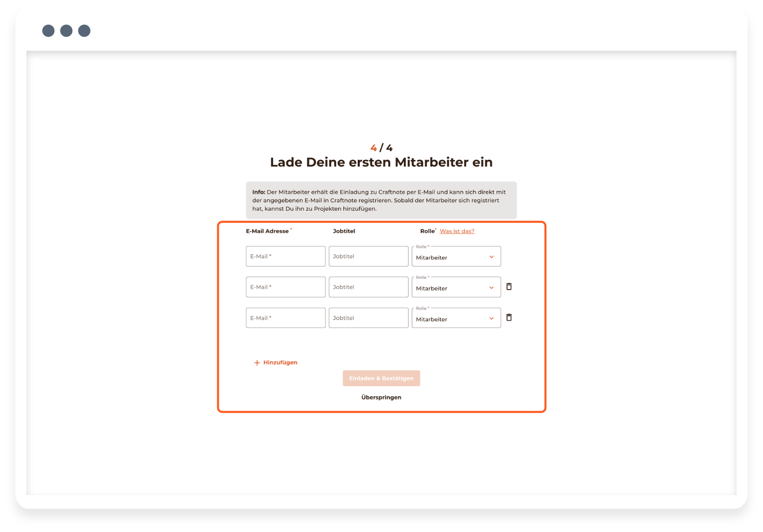
Task: Focus the first row's E-Mail field
Action: click(285, 256)
